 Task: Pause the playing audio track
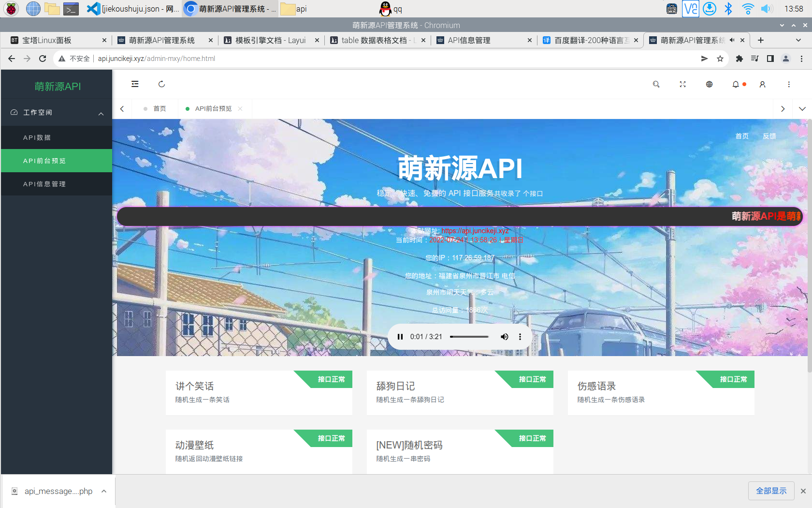click(400, 337)
